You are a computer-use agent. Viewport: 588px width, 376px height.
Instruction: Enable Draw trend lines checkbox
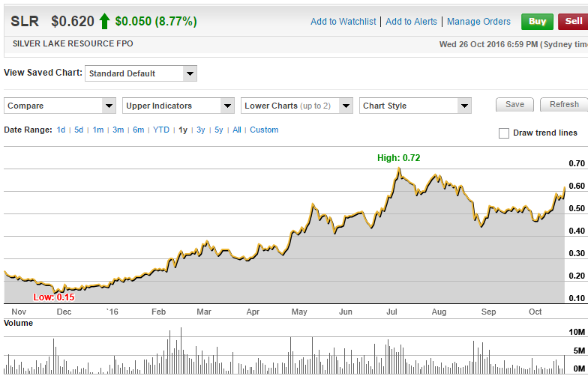(504, 133)
